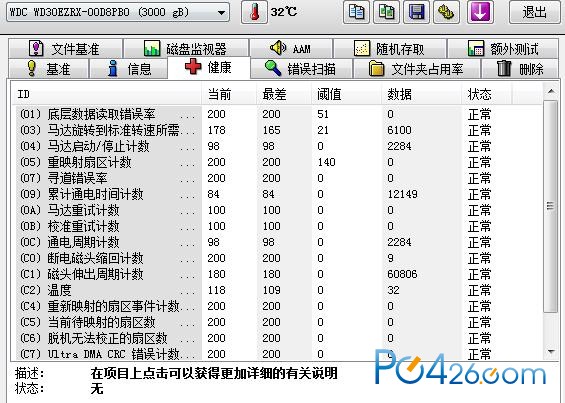The image size is (565, 403).
Task: Open the 信息 tab
Action: coord(129,68)
